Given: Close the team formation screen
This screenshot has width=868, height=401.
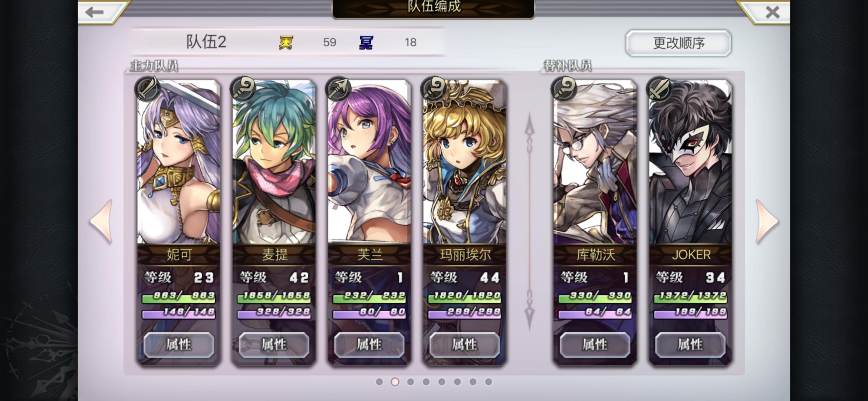Looking at the screenshot, I should click(x=773, y=12).
